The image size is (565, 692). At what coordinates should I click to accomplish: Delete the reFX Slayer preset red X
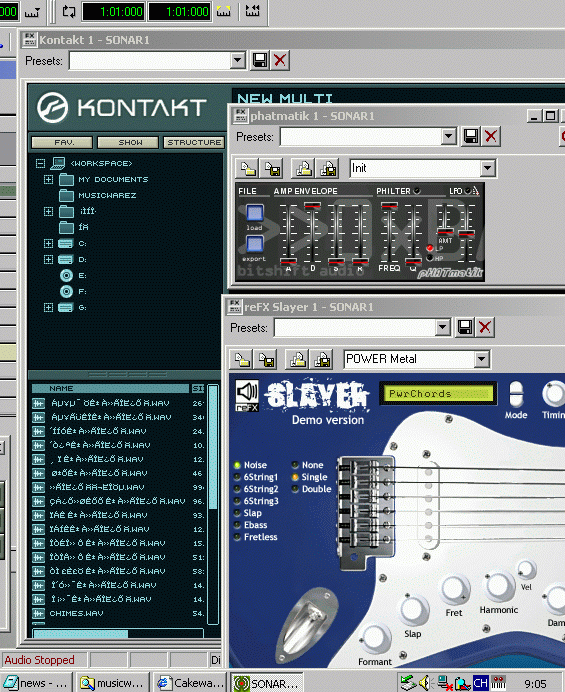(x=485, y=327)
